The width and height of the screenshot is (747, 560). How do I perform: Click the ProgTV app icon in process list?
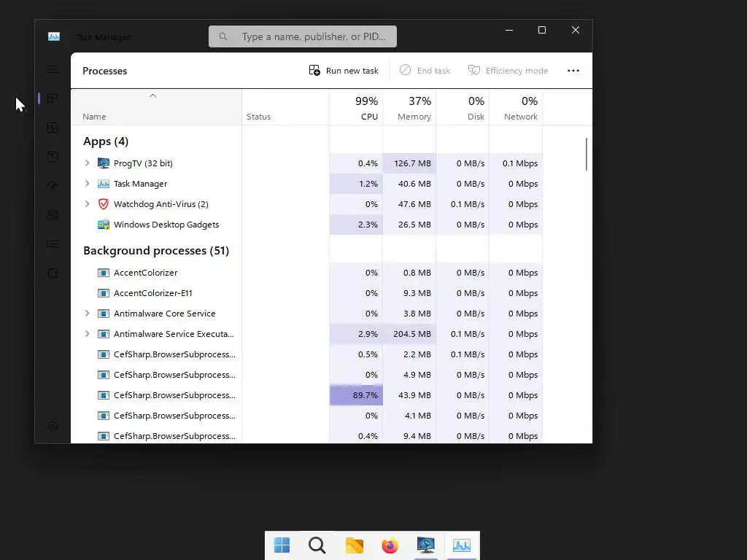104,163
